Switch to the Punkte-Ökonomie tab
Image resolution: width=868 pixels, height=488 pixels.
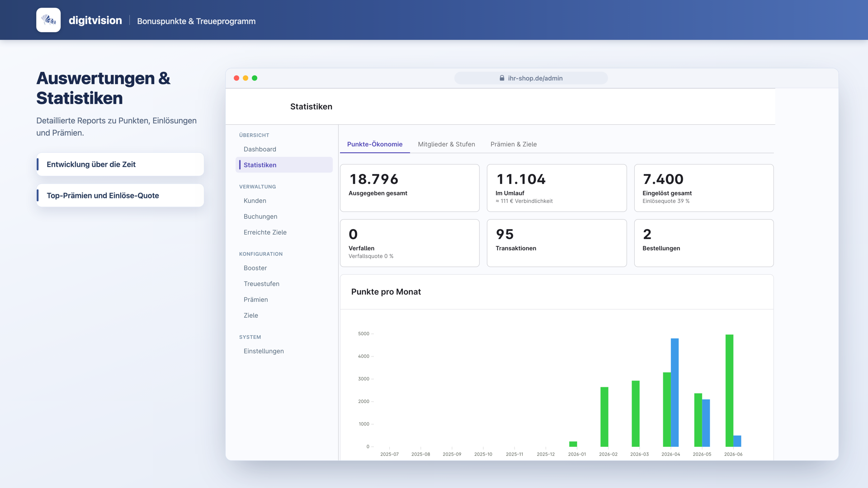coord(375,144)
